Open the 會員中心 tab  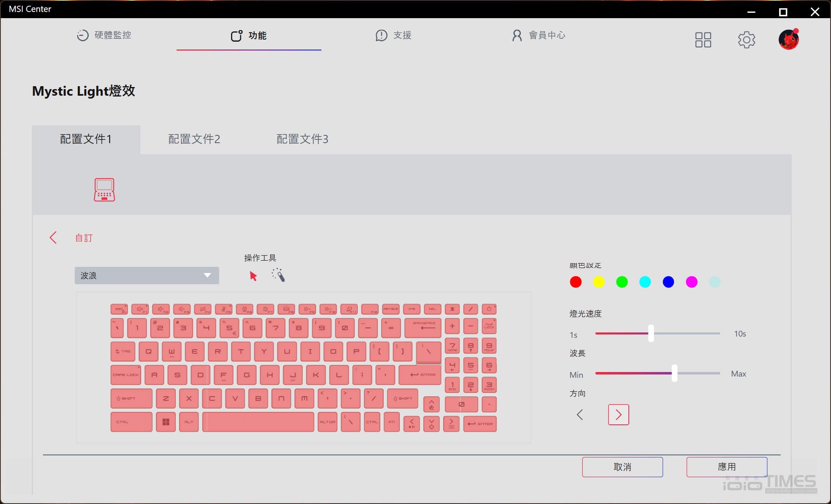click(538, 35)
